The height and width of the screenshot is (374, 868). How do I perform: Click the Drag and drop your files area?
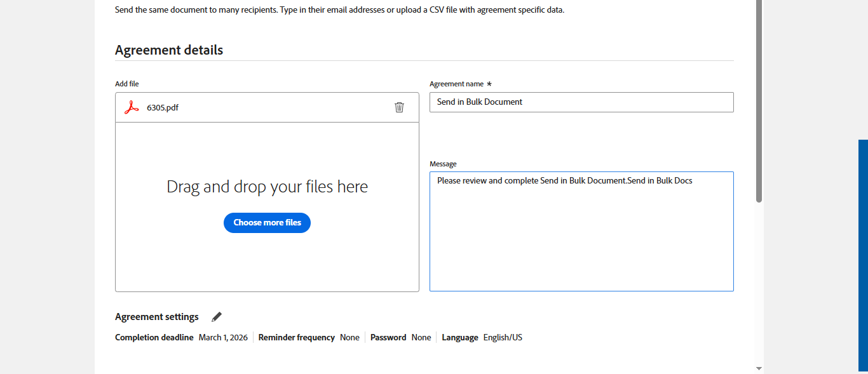(267, 187)
